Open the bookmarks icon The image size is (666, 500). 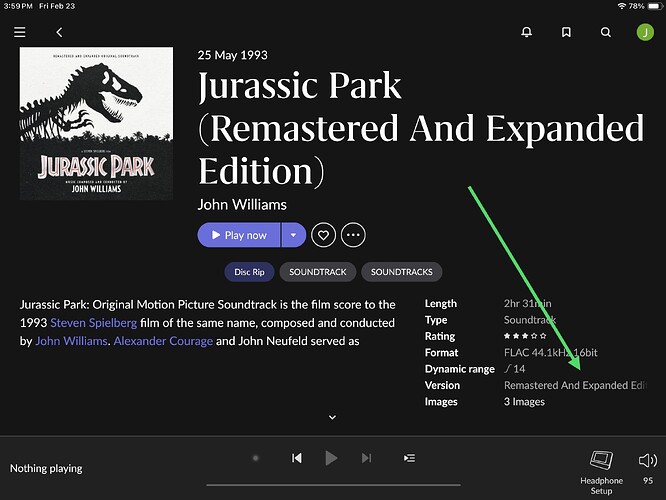(x=566, y=33)
